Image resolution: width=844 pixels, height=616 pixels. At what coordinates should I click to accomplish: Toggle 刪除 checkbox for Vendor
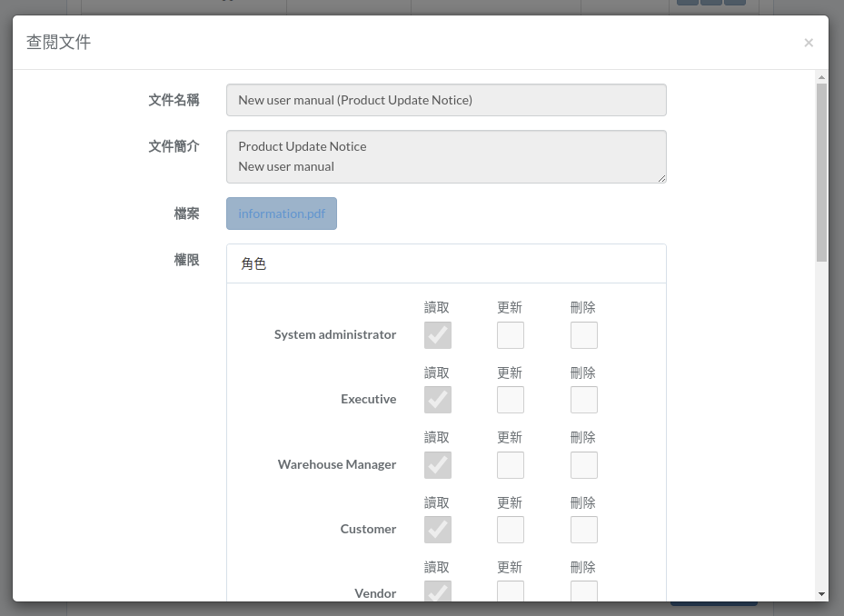(x=584, y=591)
